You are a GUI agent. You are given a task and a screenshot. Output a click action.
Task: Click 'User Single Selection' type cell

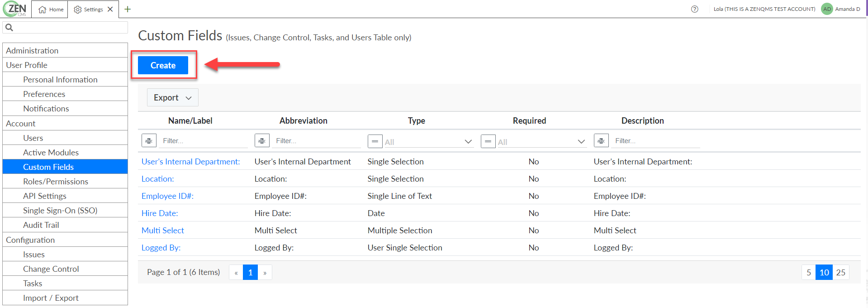pyautogui.click(x=405, y=248)
